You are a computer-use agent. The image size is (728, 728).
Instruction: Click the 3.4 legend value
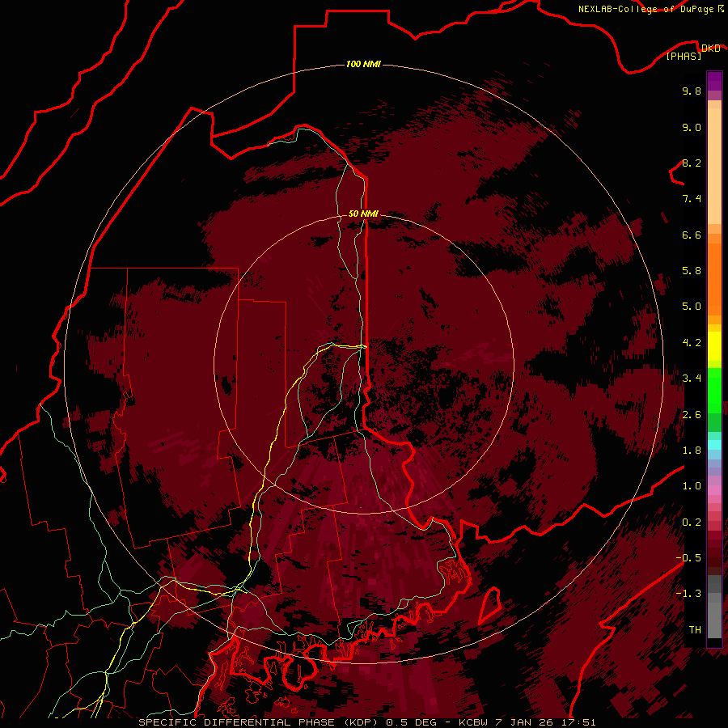tap(692, 379)
